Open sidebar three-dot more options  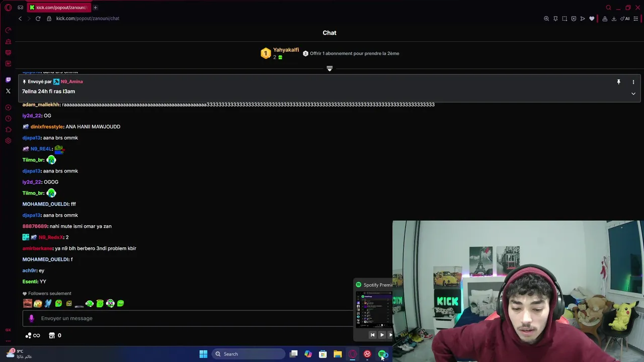(x=8, y=341)
